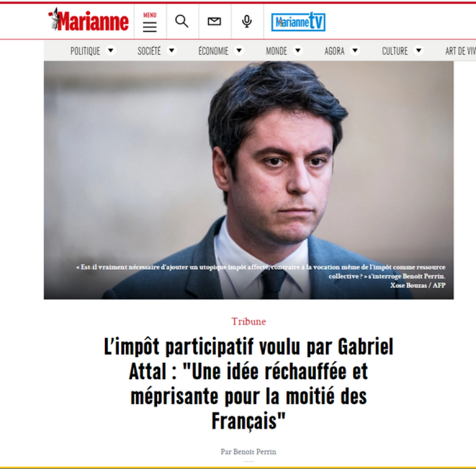Open the hamburger MENU icon

[150, 22]
